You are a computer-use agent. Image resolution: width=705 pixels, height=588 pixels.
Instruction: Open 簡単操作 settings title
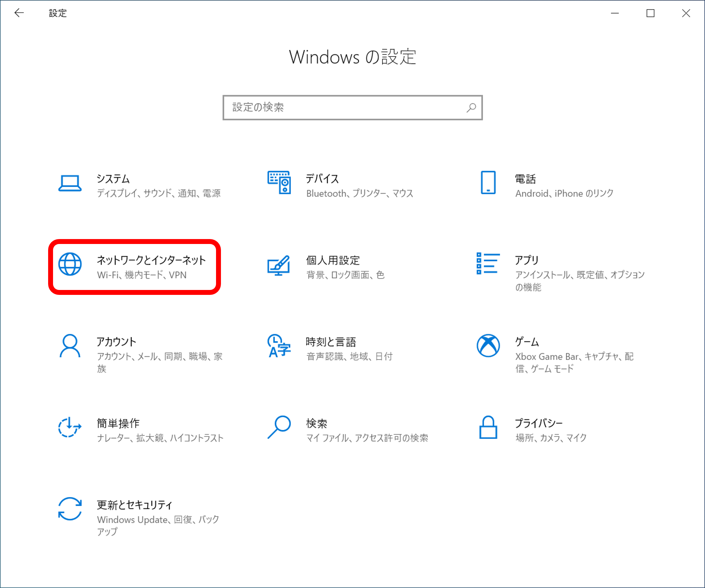click(x=118, y=423)
